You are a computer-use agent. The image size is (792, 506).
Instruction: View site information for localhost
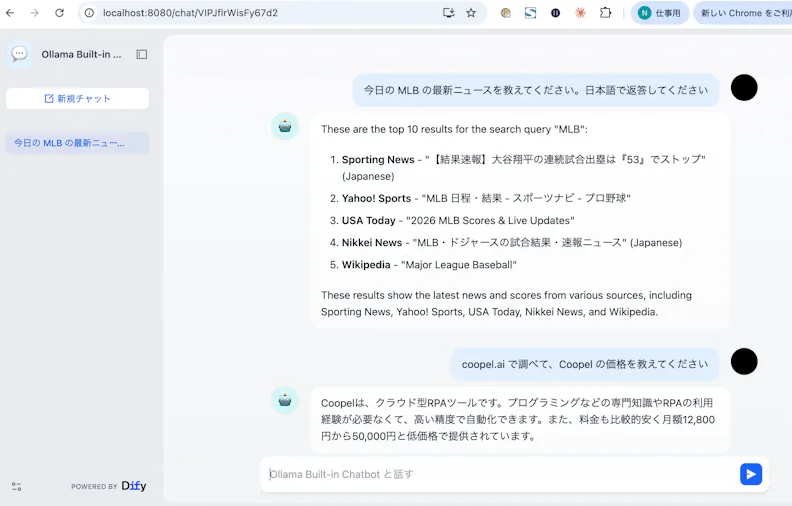89,13
